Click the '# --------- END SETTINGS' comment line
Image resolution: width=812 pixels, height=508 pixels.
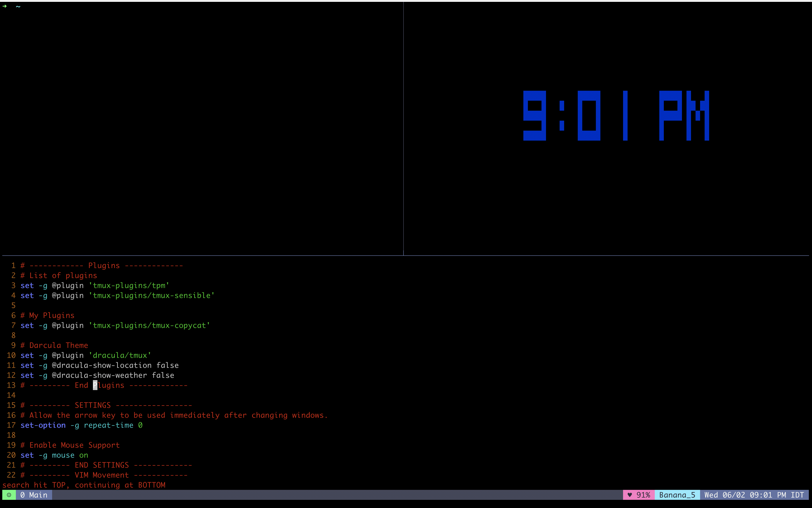pos(106,465)
